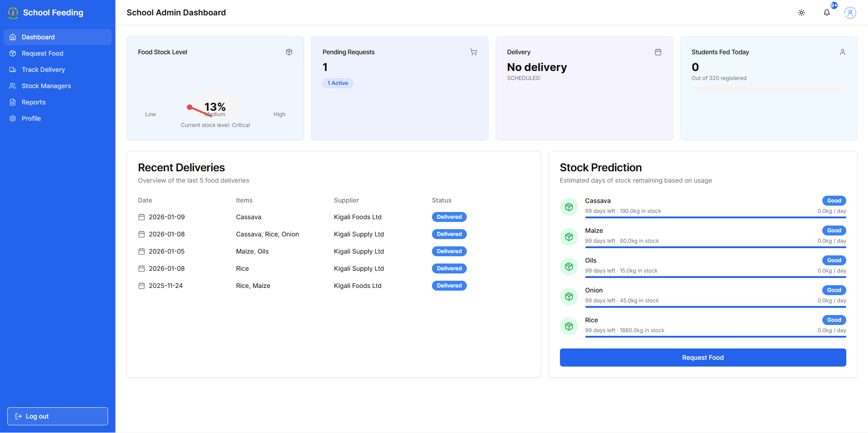Viewport: 868px width, 433px height.
Task: Click the School Feeding logo icon
Action: [x=13, y=13]
